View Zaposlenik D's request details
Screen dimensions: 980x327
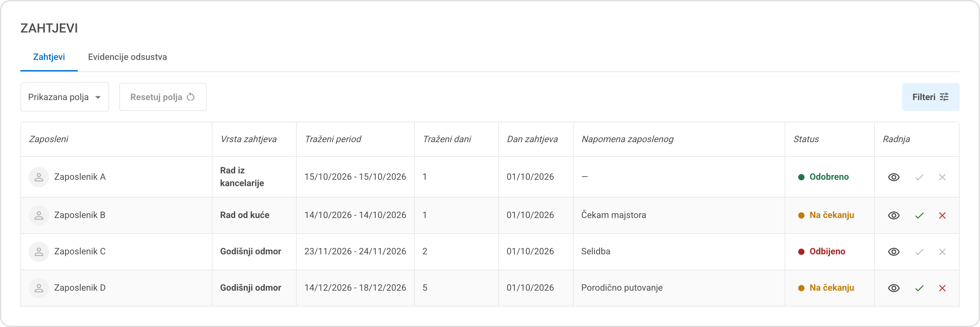coord(894,288)
